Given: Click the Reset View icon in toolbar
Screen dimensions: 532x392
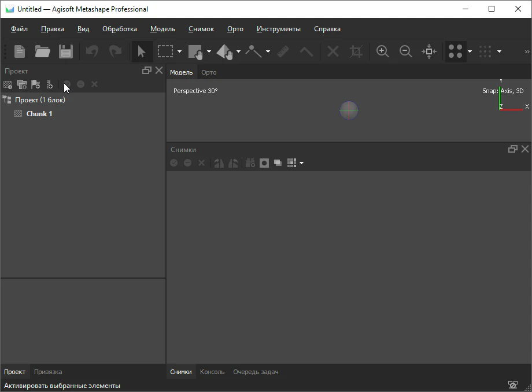Looking at the screenshot, I should coord(429,51).
